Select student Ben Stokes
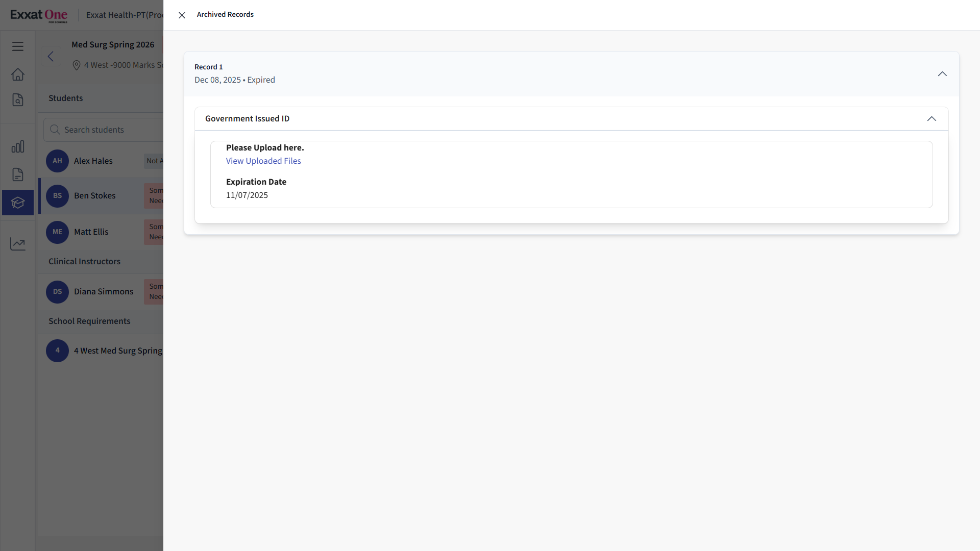This screenshot has width=980, height=551. [x=95, y=196]
